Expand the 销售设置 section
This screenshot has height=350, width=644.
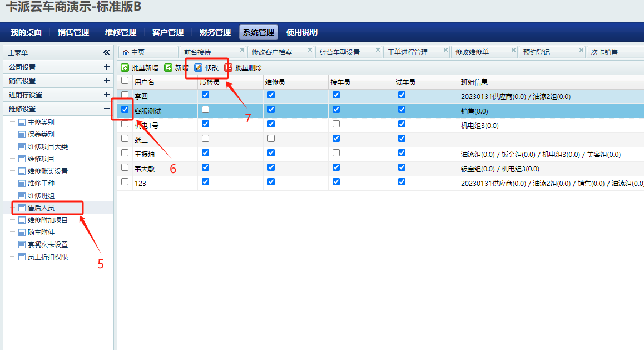point(107,81)
